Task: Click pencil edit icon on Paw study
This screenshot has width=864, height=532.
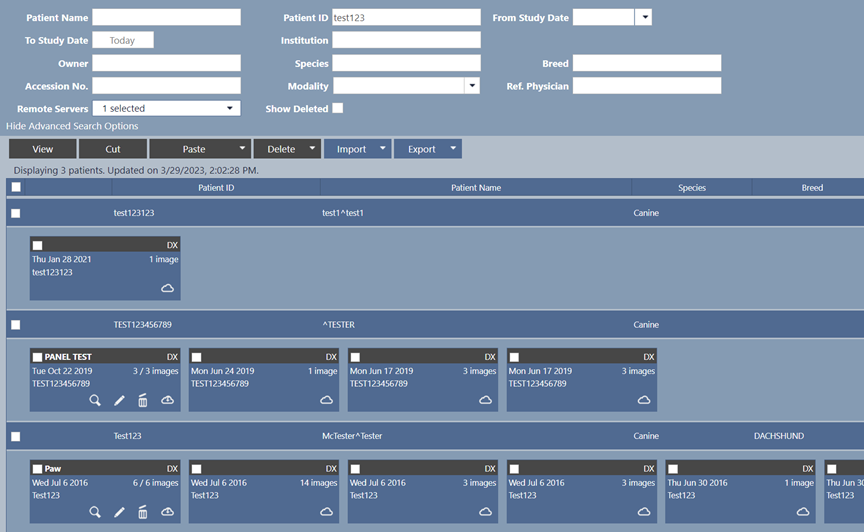Action: click(x=119, y=512)
